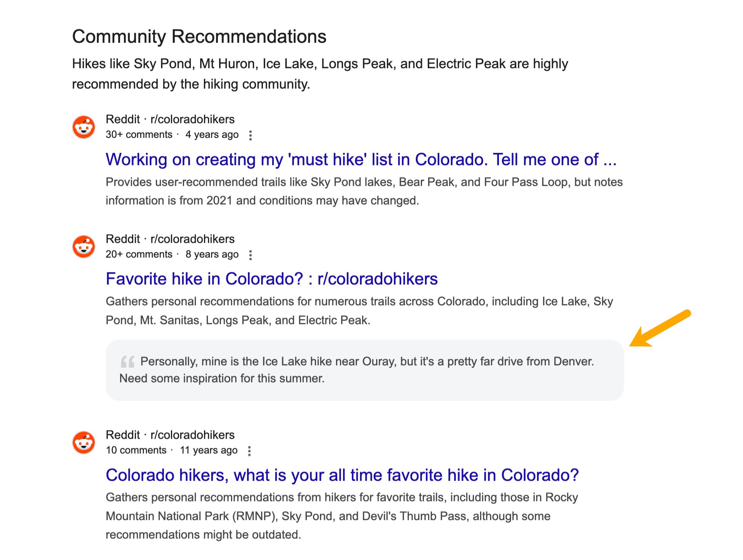The image size is (743, 560).
Task: Click '30+ comments' under the first Reddit result
Action: coord(139,134)
